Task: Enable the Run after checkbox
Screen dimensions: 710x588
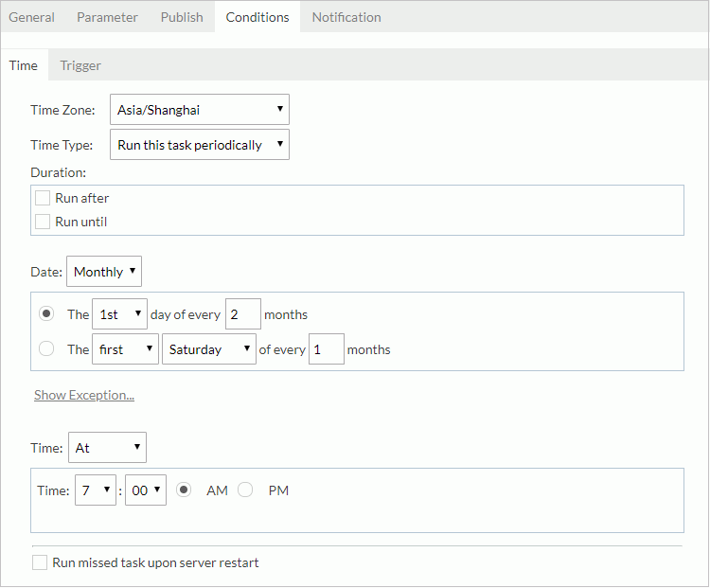Action: click(43, 198)
